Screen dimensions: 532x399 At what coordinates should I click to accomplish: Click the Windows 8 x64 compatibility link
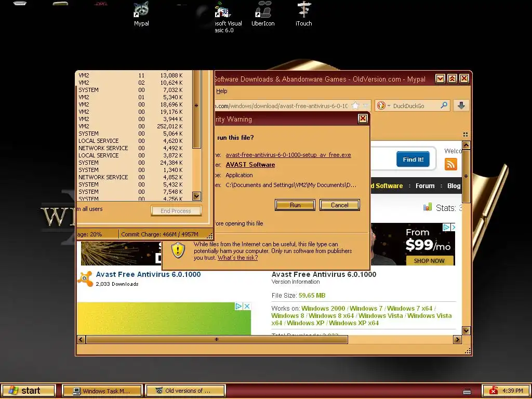331,315
